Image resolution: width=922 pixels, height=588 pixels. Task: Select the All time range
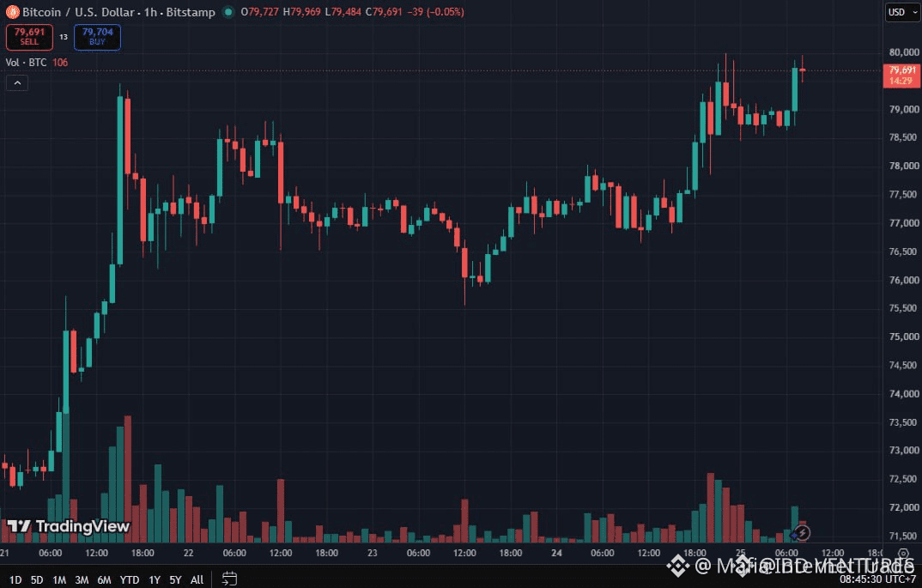(197, 579)
